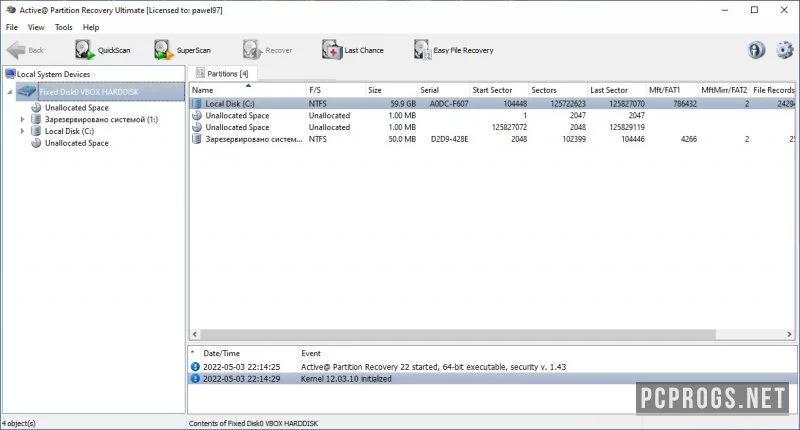Click the File Records column header
This screenshot has height=430, width=800.
coord(773,90)
